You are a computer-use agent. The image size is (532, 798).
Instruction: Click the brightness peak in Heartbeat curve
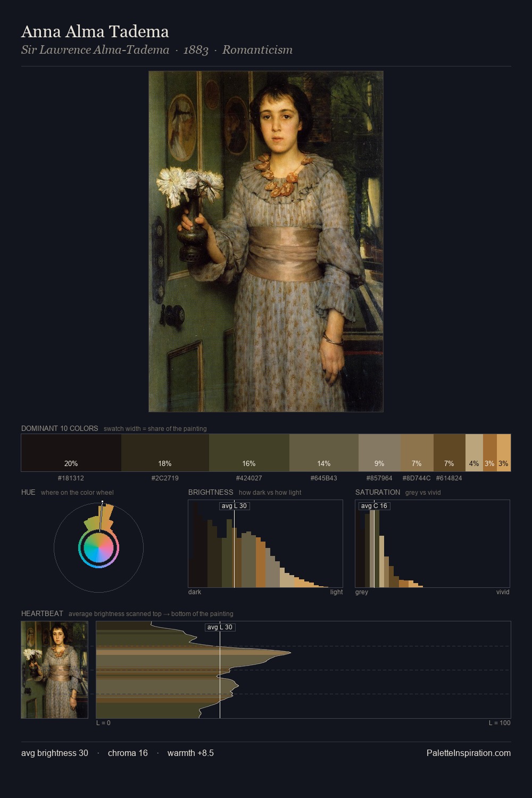click(290, 653)
